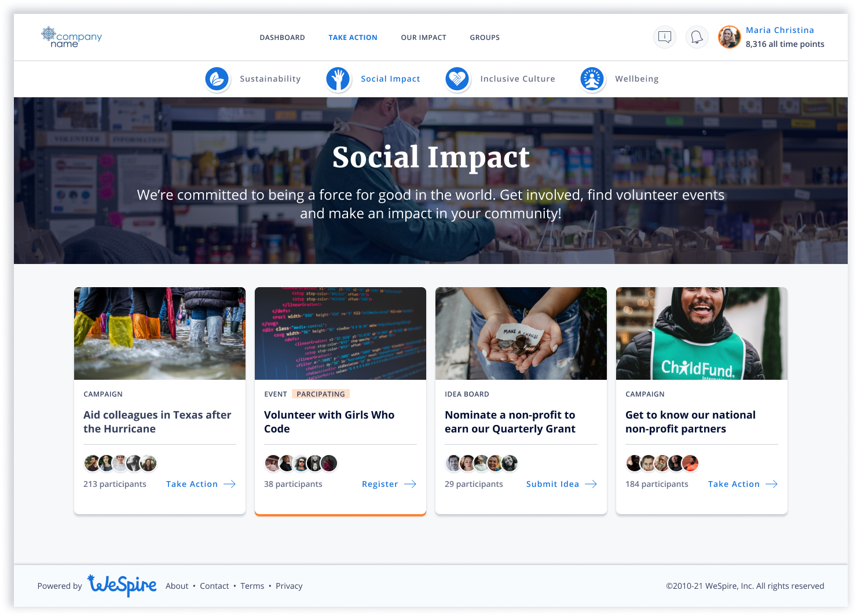Click the WeSpire logo in the footer
The width and height of the screenshot is (857, 616).
tap(122, 585)
